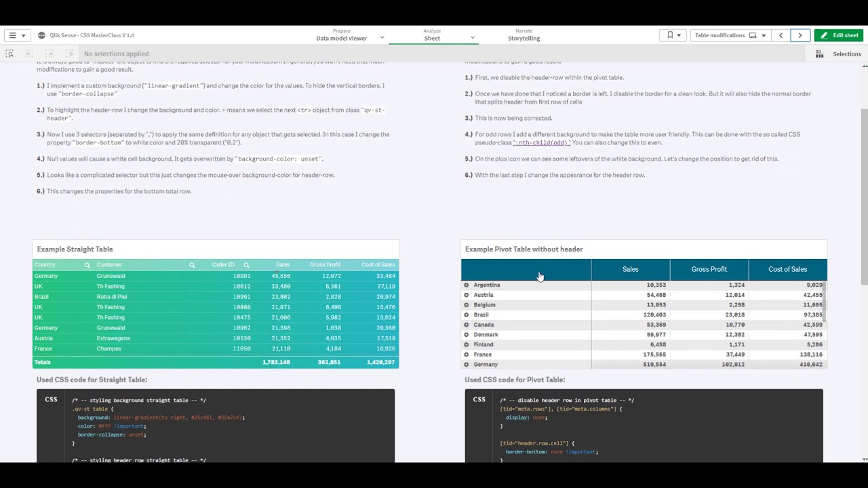
Task: Select Austria in the straight table
Action: click(43, 338)
